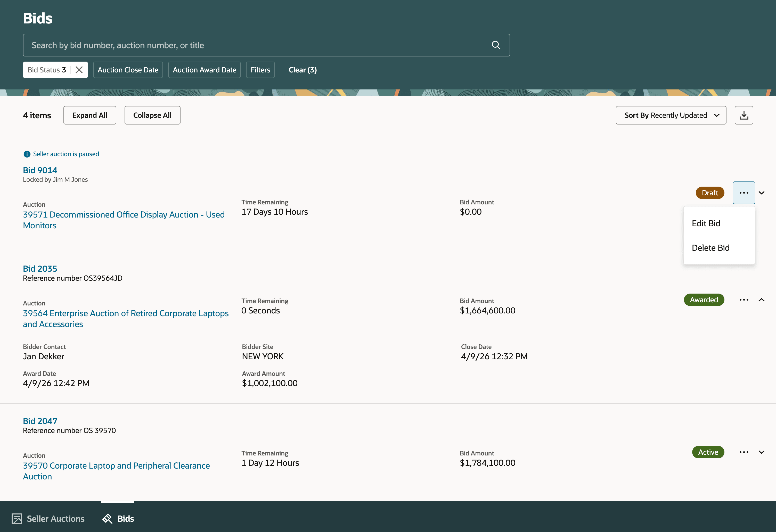
Task: Open the Auction Close Date filter
Action: pyautogui.click(x=128, y=70)
